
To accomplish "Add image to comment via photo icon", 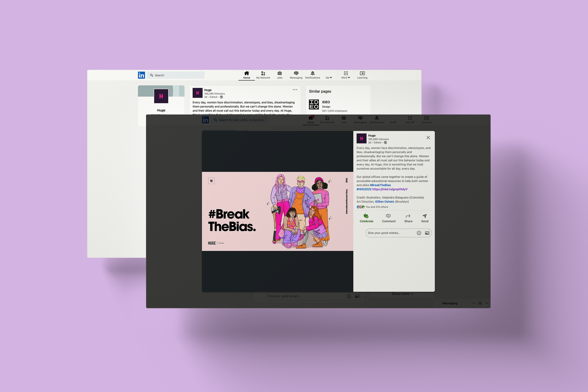I will [427, 233].
